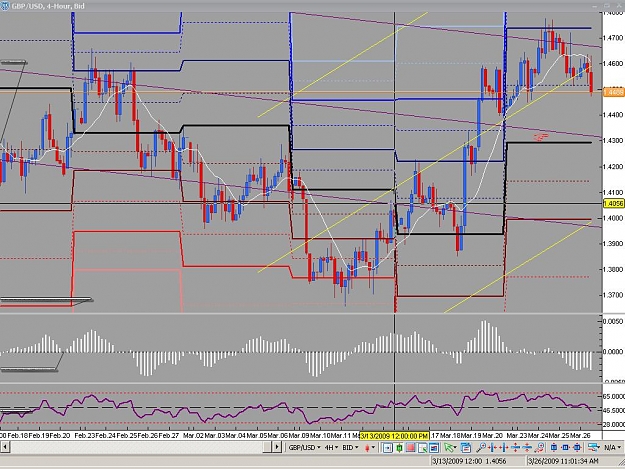Image resolution: width=625 pixels, height=469 pixels.
Task: Click the blue fit-all box icon
Action: tap(577, 447)
